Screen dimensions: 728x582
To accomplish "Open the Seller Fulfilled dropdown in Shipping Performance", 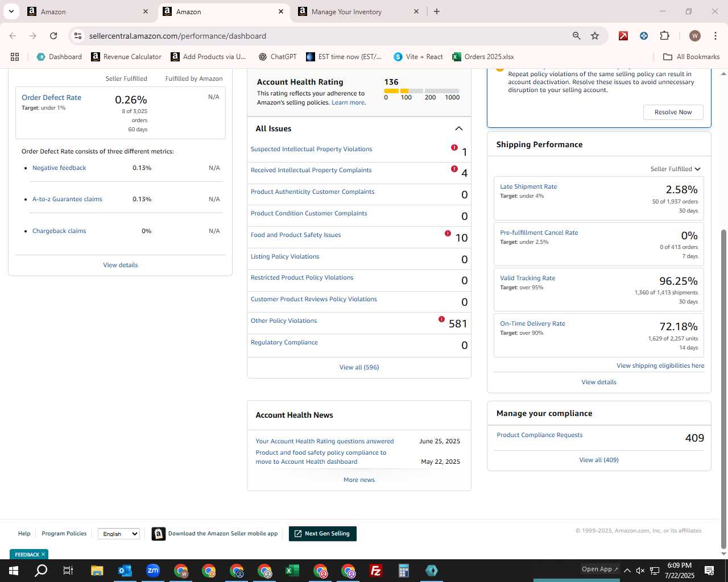I will [676, 169].
